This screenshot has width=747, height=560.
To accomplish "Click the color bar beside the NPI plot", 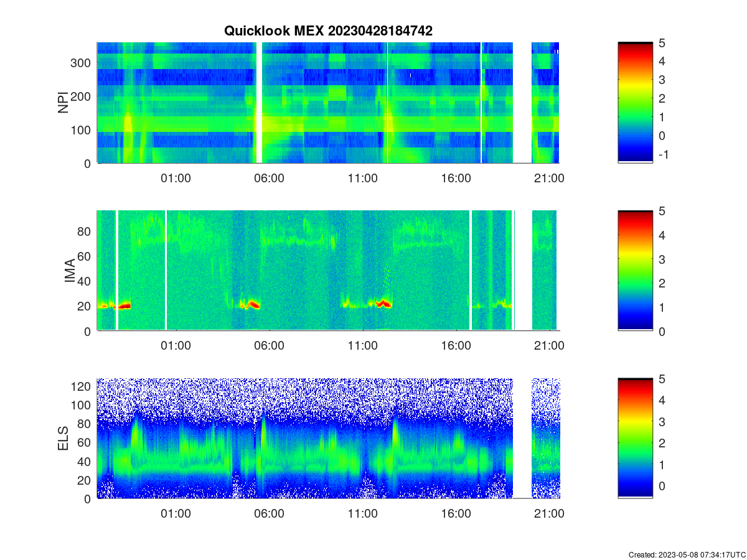I will tap(635, 103).
